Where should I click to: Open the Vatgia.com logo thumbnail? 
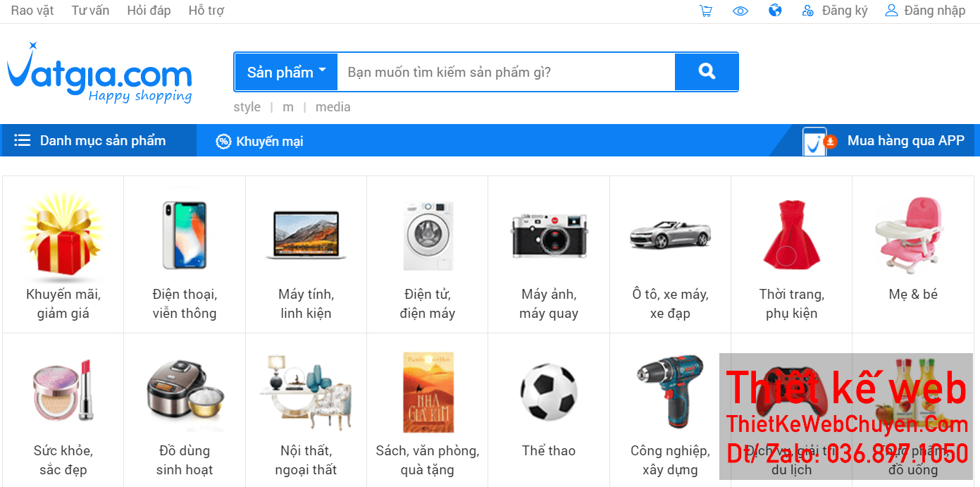pyautogui.click(x=99, y=73)
